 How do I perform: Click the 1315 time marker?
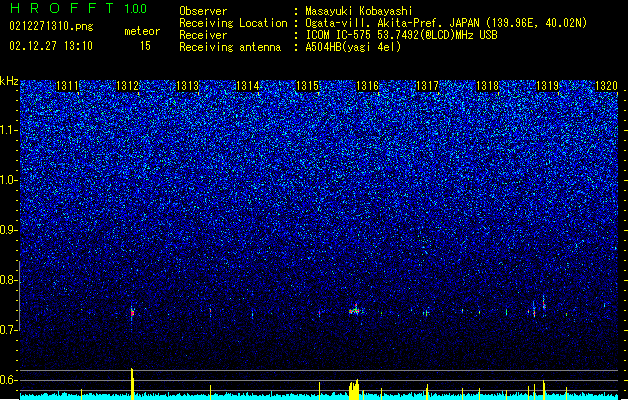coord(307,86)
